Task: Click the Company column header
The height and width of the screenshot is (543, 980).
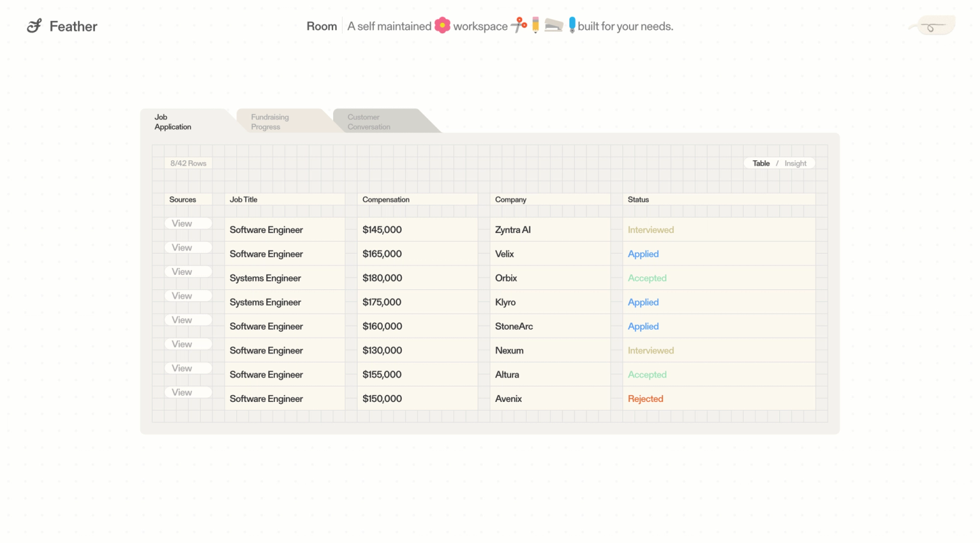Action: [550, 200]
